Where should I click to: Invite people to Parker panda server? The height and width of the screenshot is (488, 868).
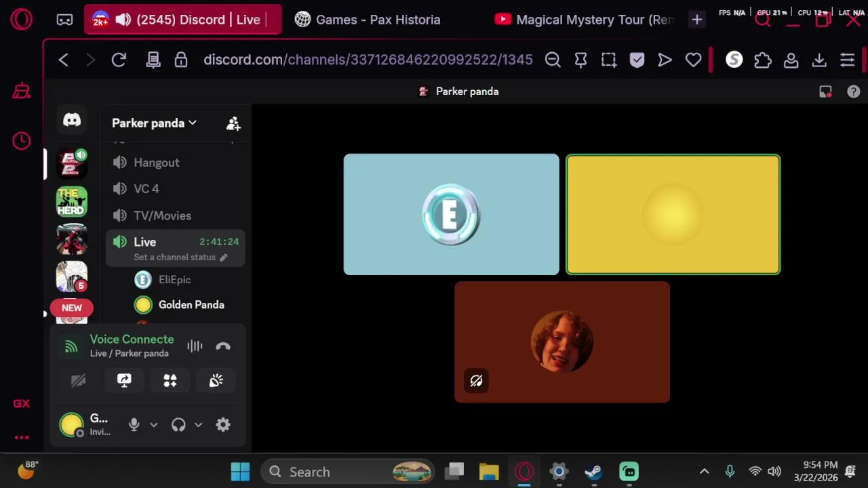point(233,123)
